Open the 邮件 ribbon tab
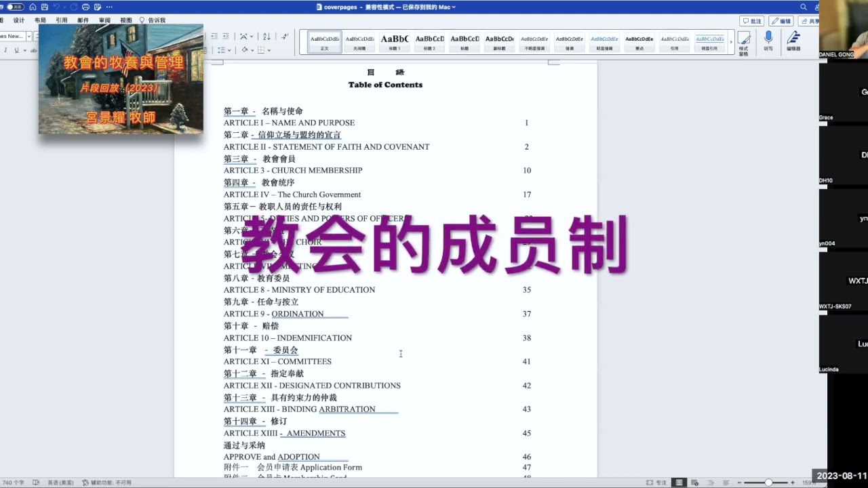 83,20
